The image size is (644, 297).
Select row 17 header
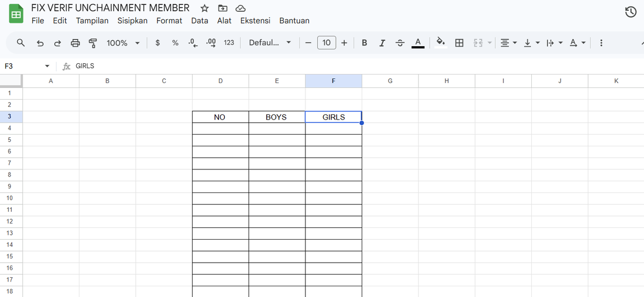click(10, 279)
